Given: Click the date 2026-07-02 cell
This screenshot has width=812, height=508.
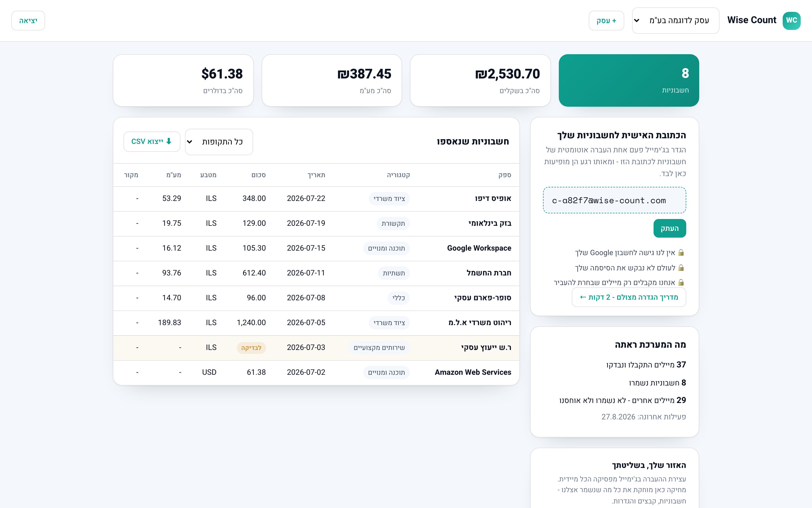Looking at the screenshot, I should 306,373.
